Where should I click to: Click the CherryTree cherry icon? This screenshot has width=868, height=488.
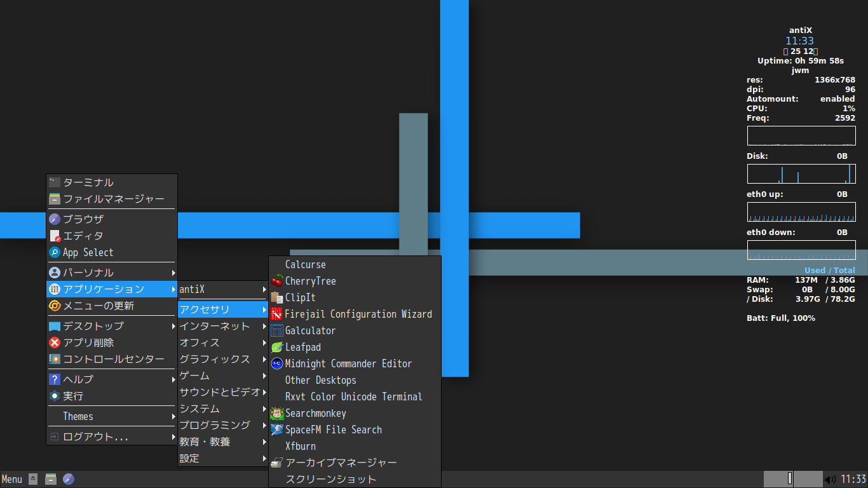[x=277, y=281]
